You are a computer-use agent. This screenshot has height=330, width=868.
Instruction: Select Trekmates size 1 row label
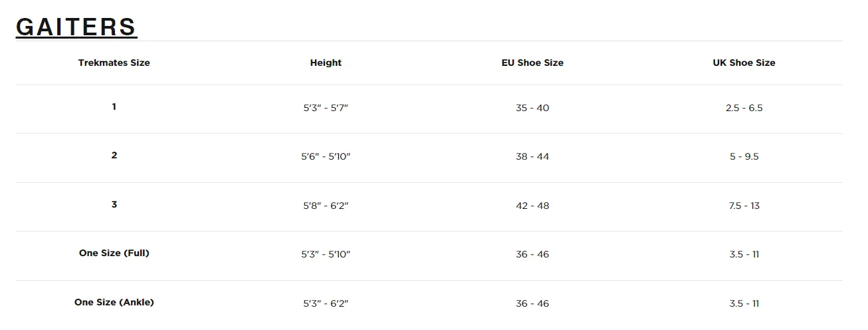114,106
